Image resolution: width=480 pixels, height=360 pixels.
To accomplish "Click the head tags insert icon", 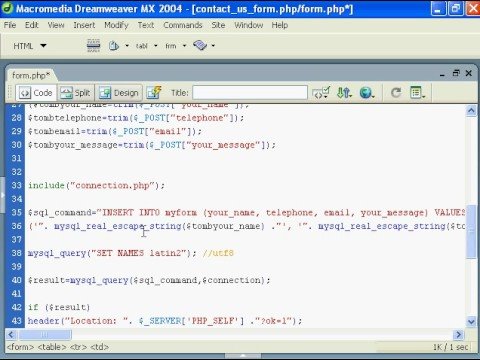I will click(114, 46).
